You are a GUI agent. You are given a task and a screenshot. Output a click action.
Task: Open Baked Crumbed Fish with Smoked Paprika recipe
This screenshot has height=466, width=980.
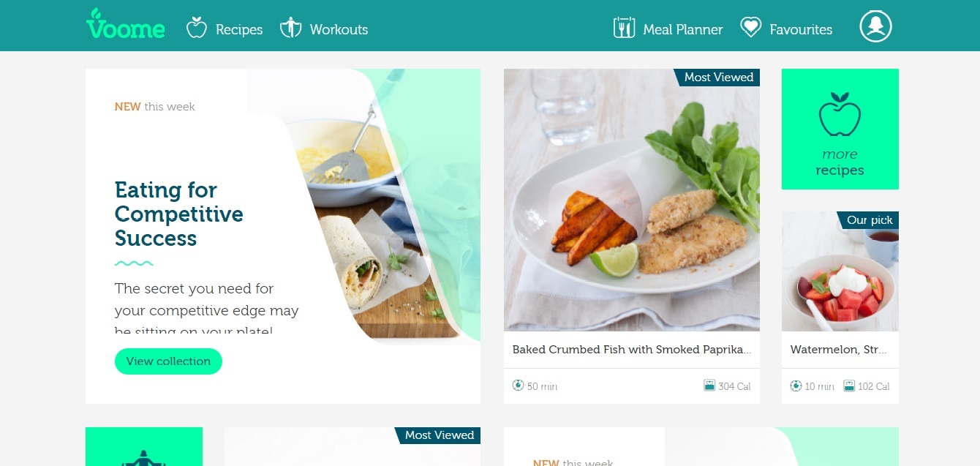632,350
